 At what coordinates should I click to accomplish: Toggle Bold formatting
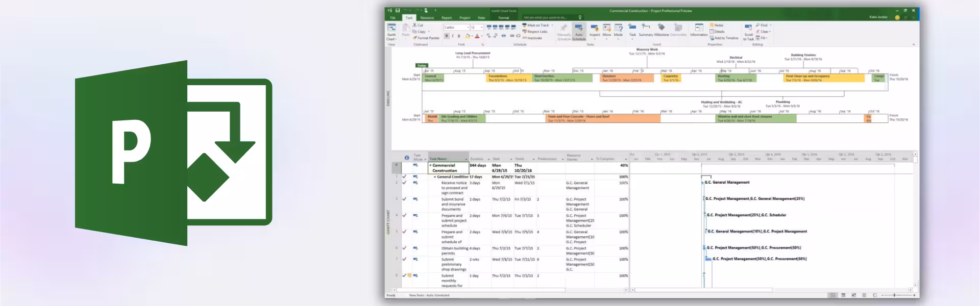[x=447, y=36]
